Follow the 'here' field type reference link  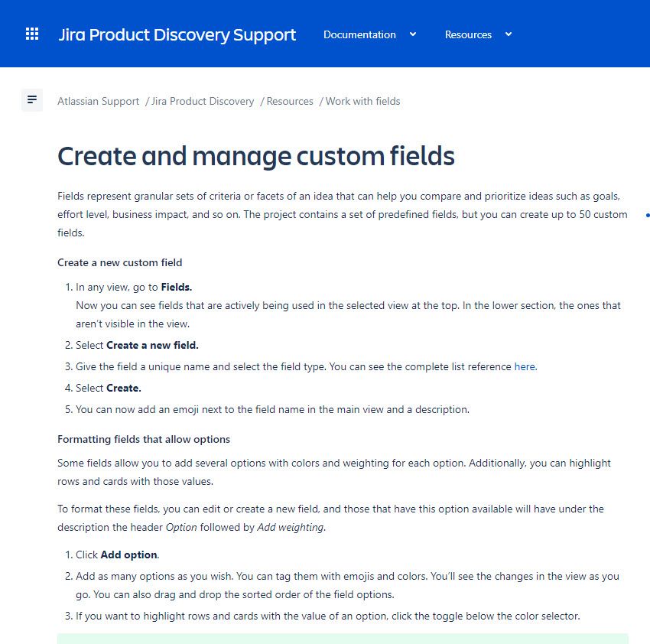click(x=525, y=366)
